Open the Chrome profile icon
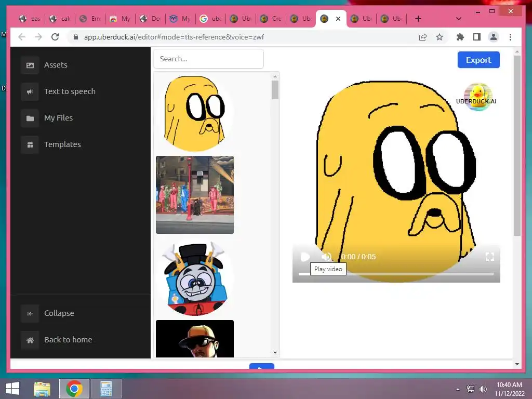Screen dimensions: 532x399 (x=494, y=37)
